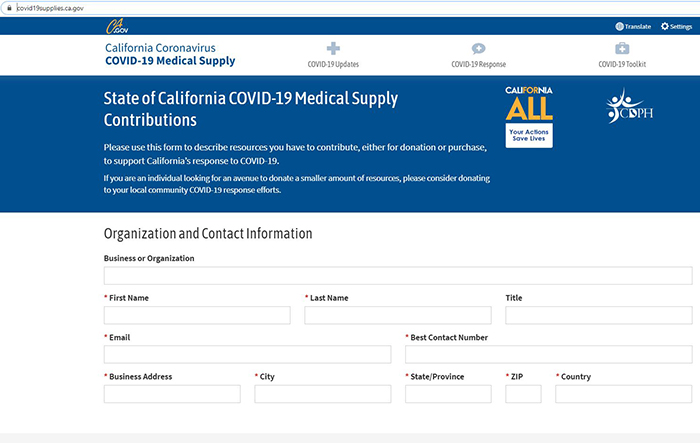Click the browser address bar lock icon
700x443 pixels.
coord(9,8)
